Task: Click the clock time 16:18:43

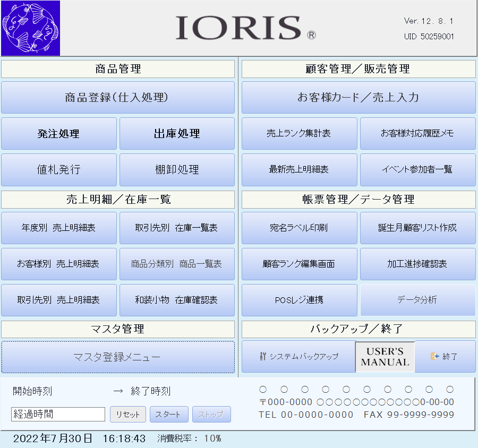Action: point(124,438)
